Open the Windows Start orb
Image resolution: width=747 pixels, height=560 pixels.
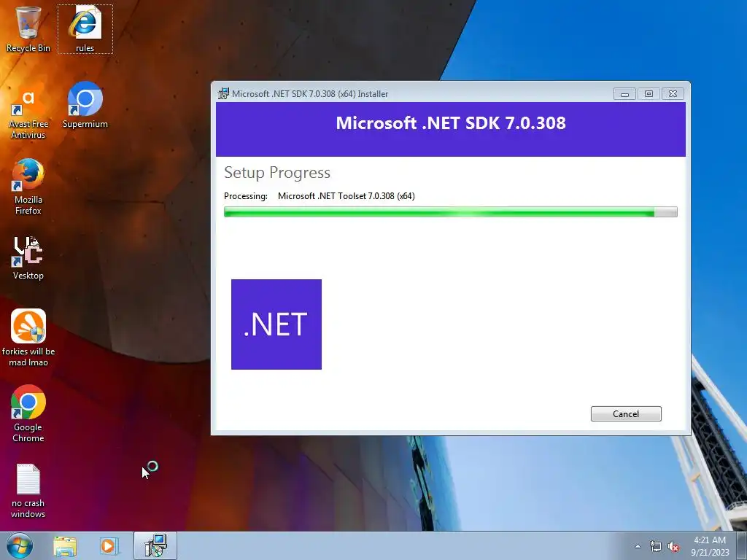(x=20, y=545)
